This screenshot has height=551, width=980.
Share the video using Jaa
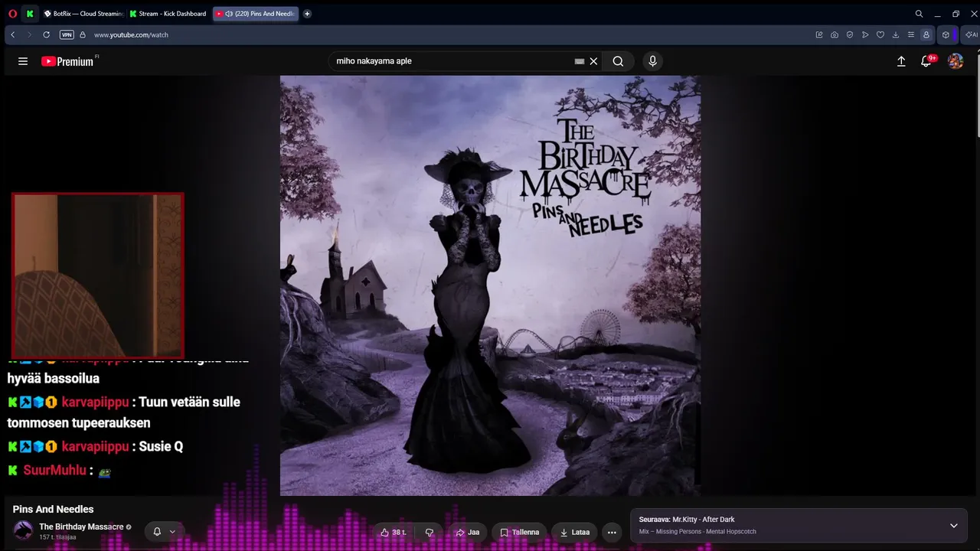click(467, 532)
